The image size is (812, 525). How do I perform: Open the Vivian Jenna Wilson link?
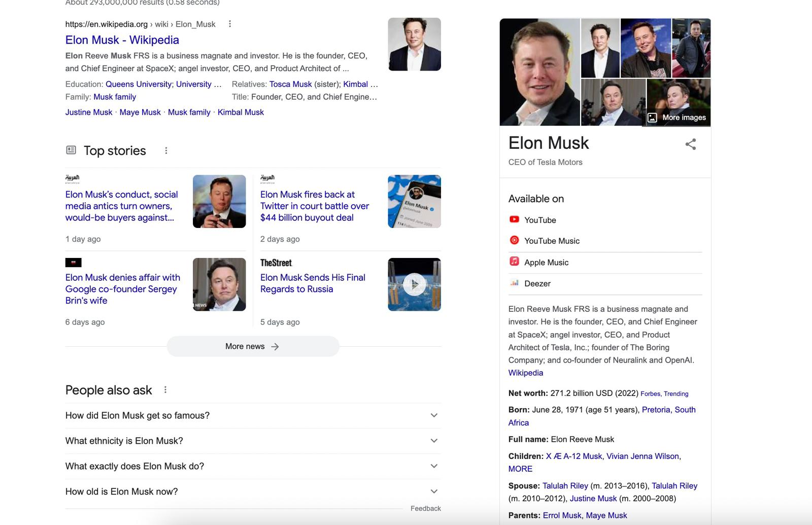tap(642, 456)
